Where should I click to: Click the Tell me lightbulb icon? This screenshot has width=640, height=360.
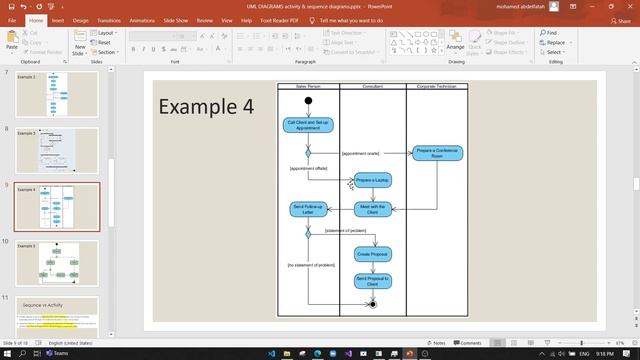pyautogui.click(x=312, y=20)
